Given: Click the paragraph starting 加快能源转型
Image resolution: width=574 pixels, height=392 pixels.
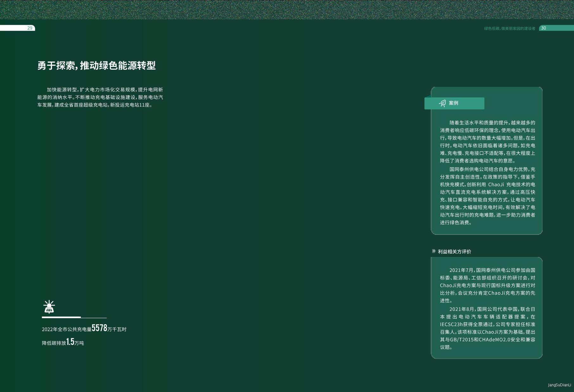Looking at the screenshot, I should click(x=100, y=97).
